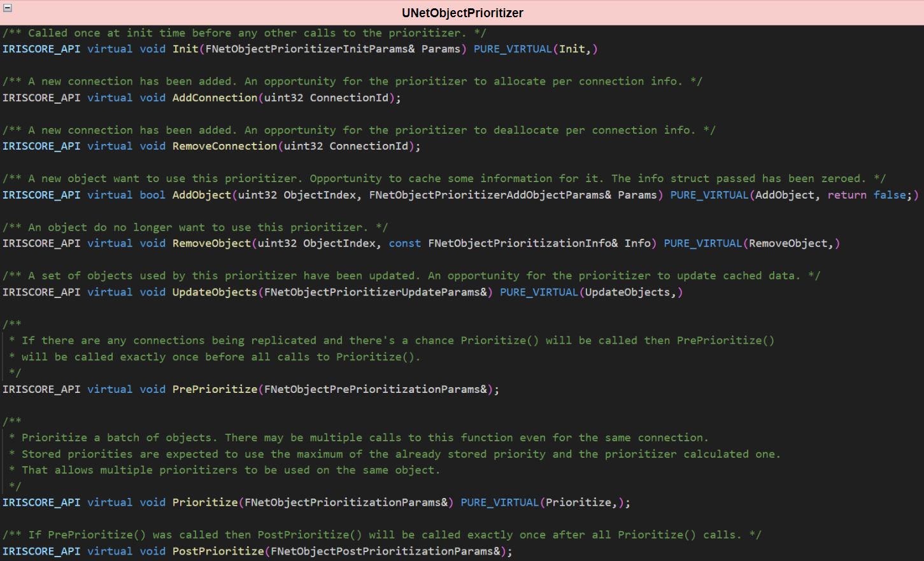This screenshot has width=924, height=561.
Task: Click the AddObject function name declaration
Action: click(201, 195)
